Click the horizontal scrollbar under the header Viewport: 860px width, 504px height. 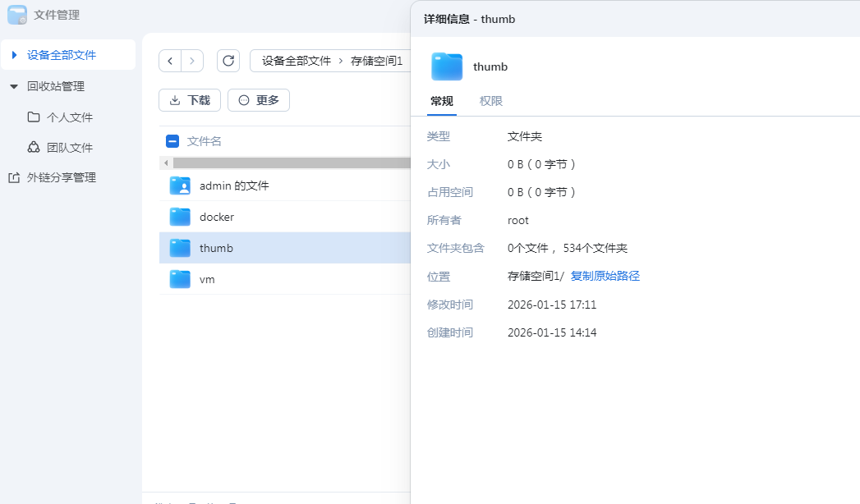coord(287,163)
